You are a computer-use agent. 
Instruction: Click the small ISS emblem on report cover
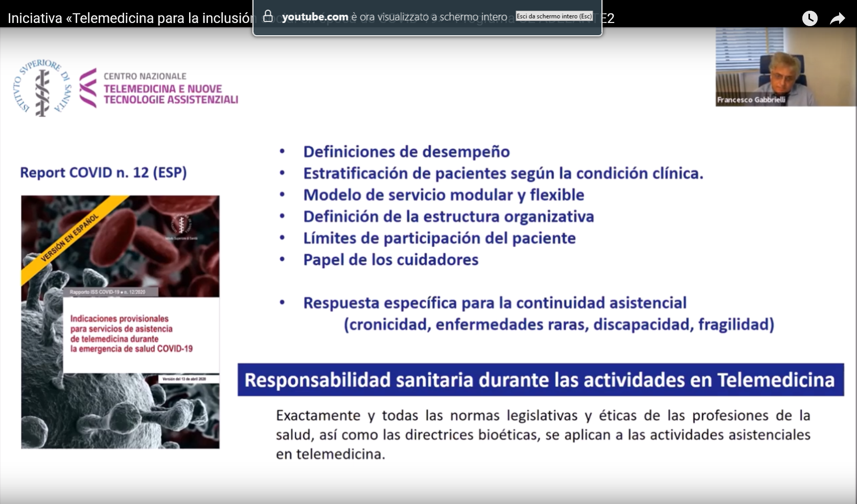point(181,224)
